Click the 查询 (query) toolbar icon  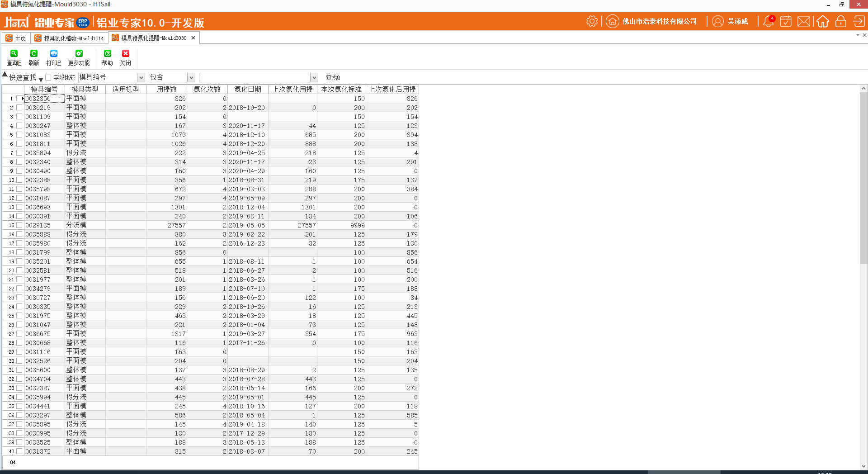pos(14,54)
